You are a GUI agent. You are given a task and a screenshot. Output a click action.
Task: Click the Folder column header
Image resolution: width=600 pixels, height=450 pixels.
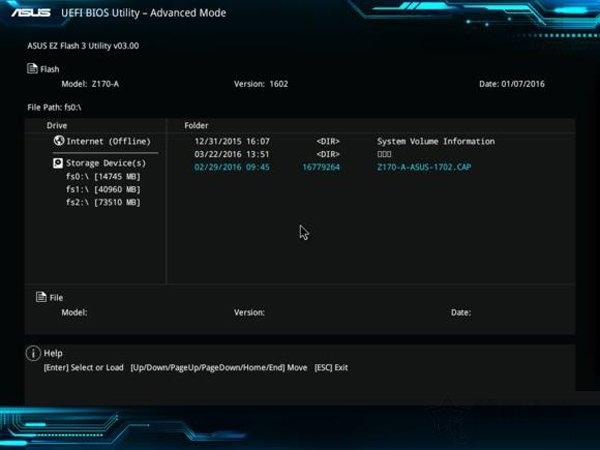(x=196, y=125)
